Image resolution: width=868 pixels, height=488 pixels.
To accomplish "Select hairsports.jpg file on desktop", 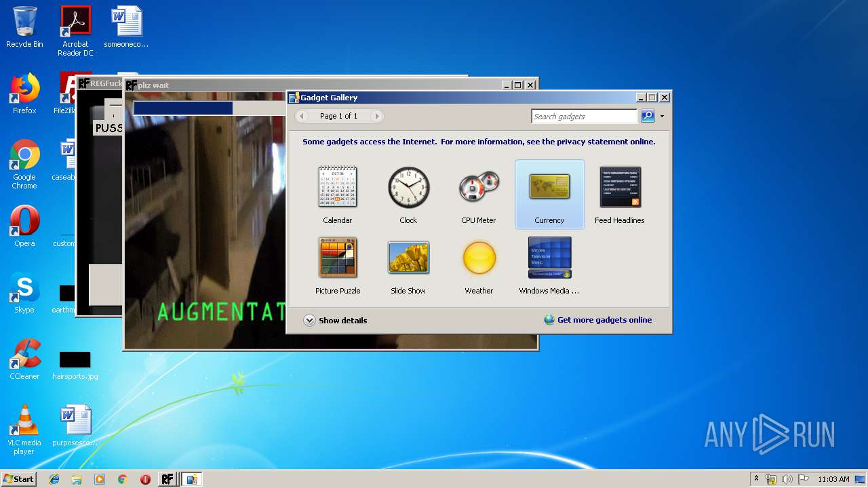I will coord(75,365).
